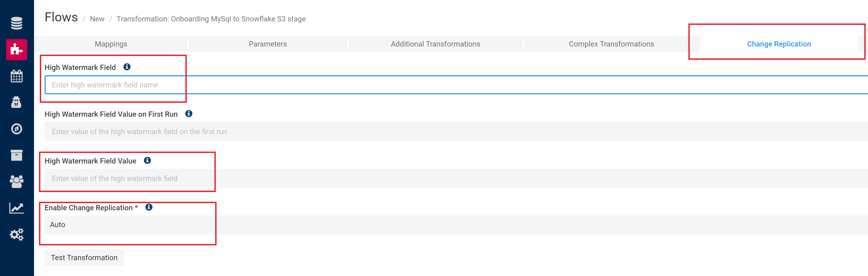Focus the High Watermark Field Value input
This screenshot has width=868, height=276.
pos(455,178)
